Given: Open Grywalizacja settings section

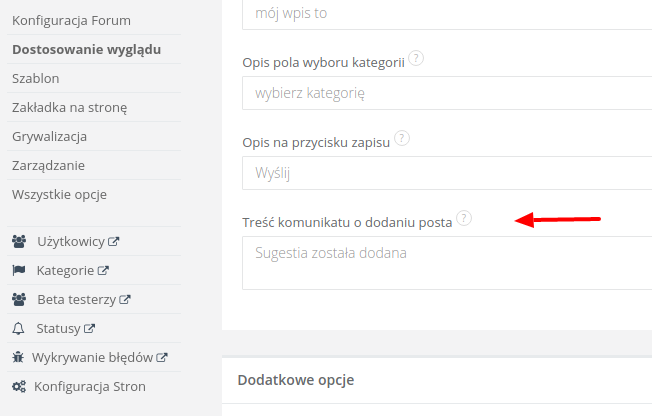Looking at the screenshot, I should tap(49, 136).
